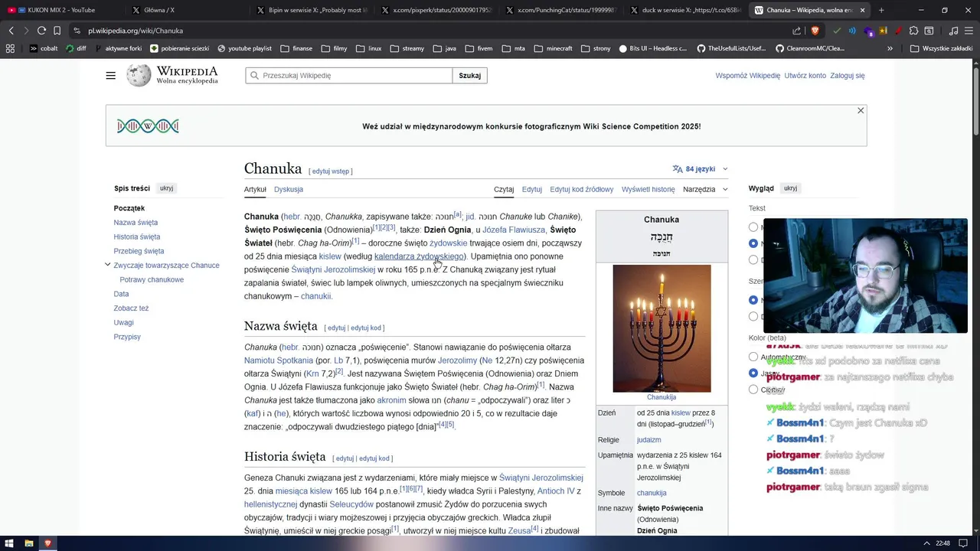Open a new browser tab with plus icon
The image size is (980, 551).
pos(881,10)
